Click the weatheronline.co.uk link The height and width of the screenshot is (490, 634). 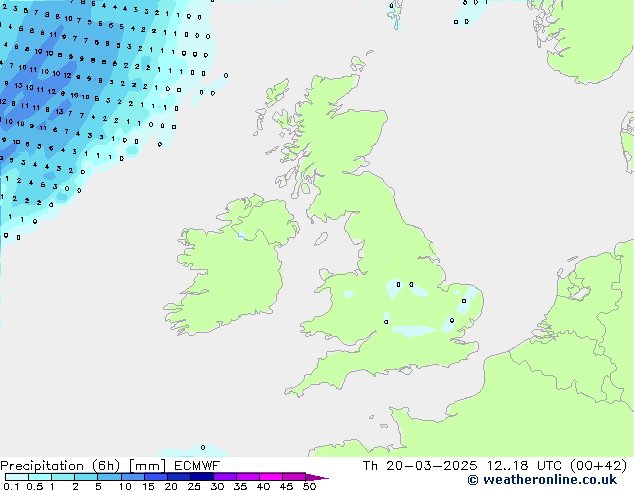542,480
